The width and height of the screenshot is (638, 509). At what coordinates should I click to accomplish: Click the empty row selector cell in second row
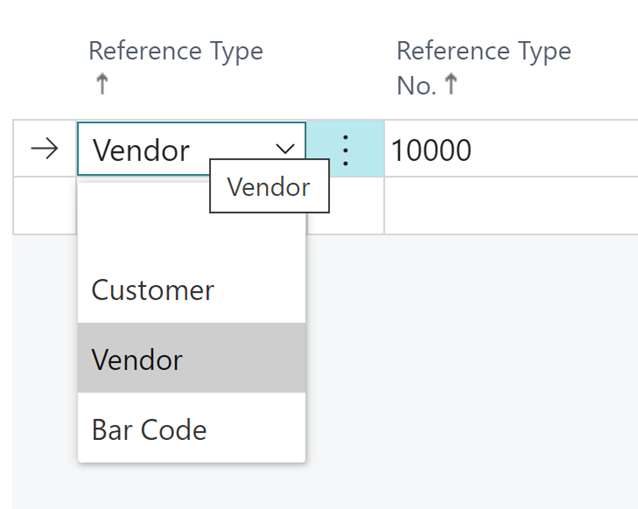tap(45, 205)
